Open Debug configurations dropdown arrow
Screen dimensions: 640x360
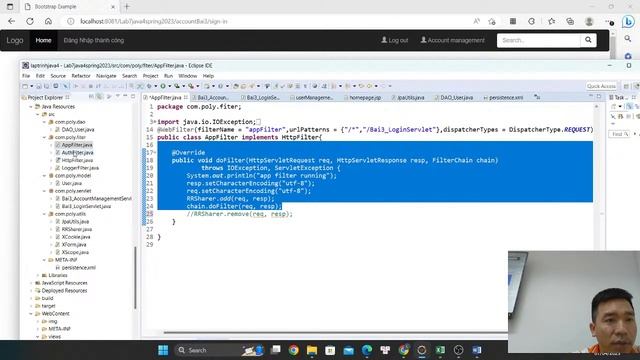(156, 86)
